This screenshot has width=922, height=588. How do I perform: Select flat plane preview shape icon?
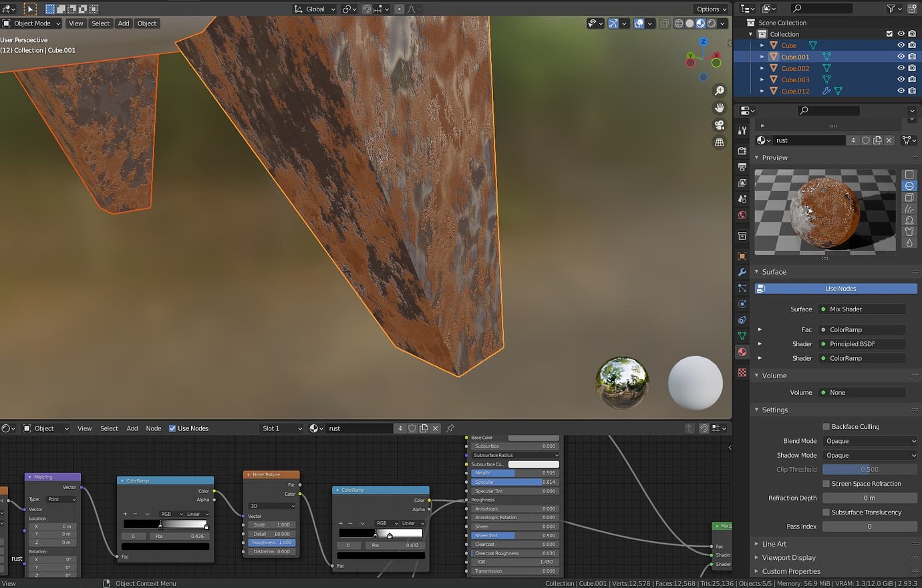[909, 174]
